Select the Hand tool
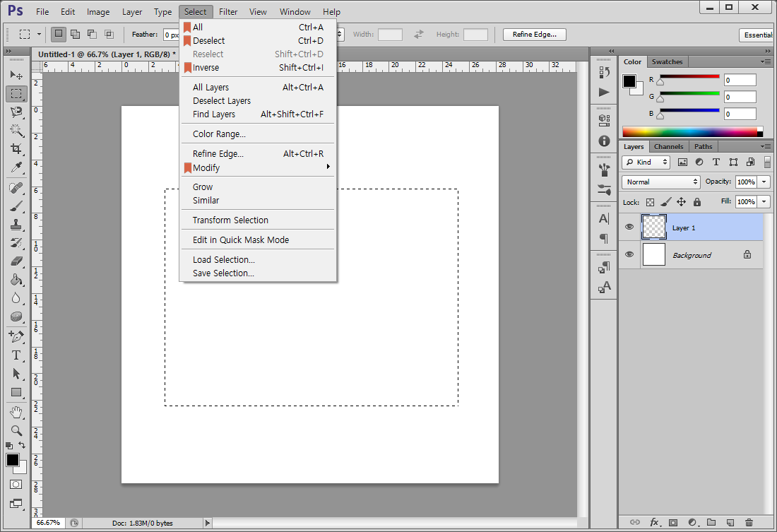777x532 pixels. coord(16,412)
